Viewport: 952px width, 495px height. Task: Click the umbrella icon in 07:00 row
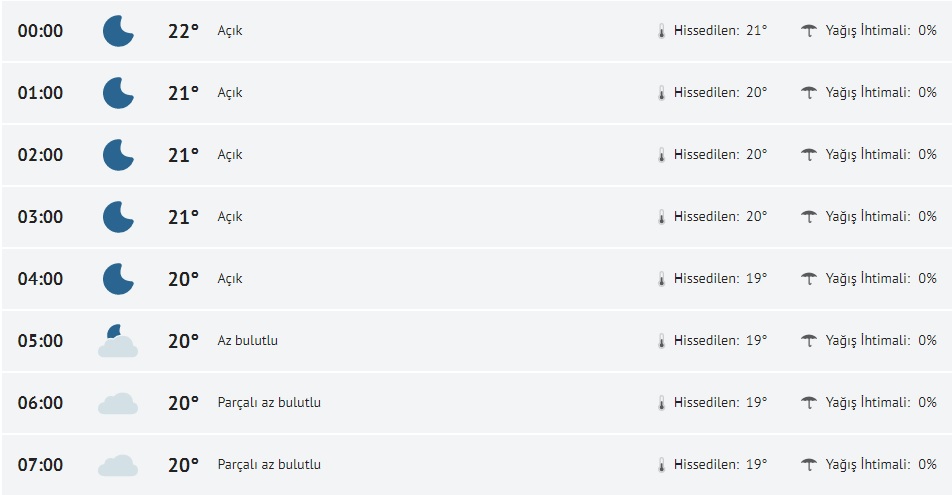[809, 465]
